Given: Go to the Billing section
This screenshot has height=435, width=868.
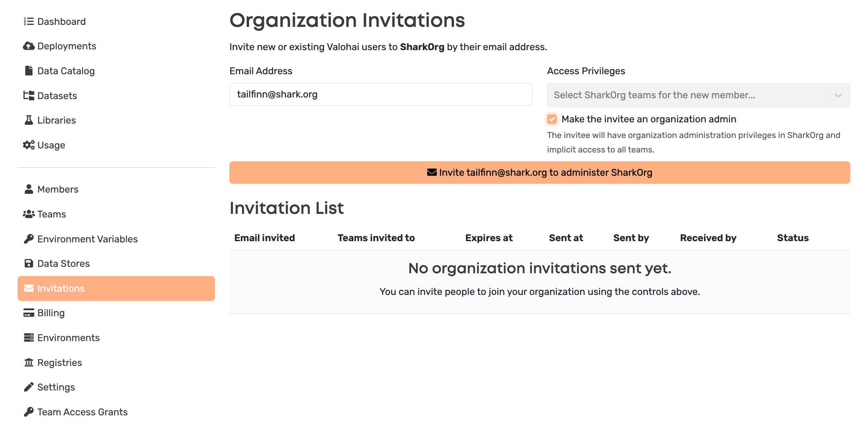Looking at the screenshot, I should tap(51, 313).
